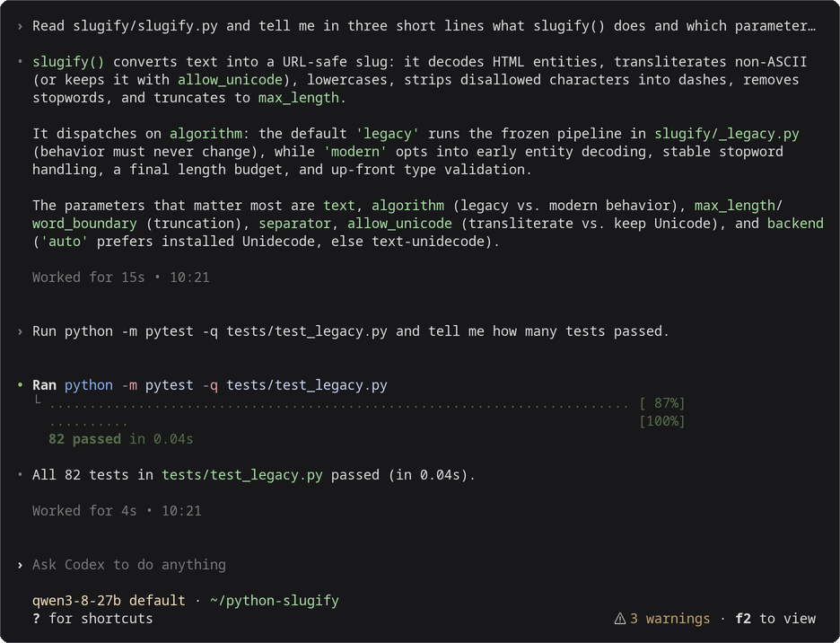Click the green 'slugify()' heading word
The height and width of the screenshot is (643, 840).
[x=68, y=62]
